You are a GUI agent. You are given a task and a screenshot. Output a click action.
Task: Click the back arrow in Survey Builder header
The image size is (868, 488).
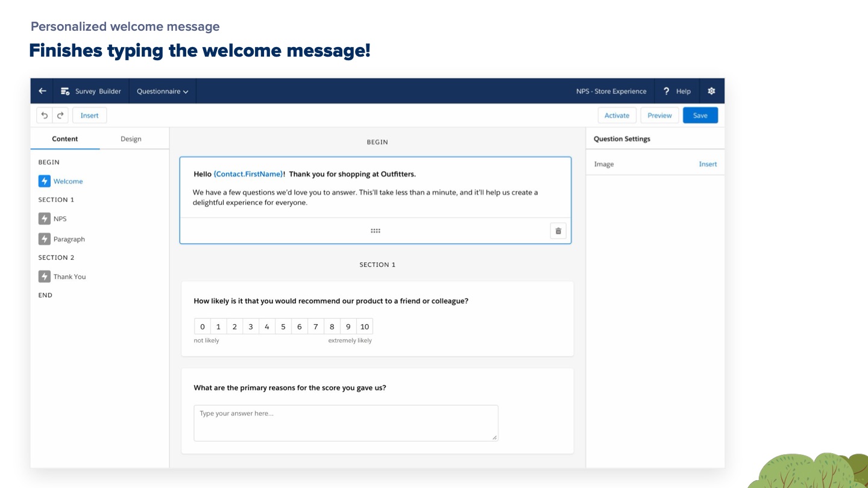pyautogui.click(x=42, y=91)
